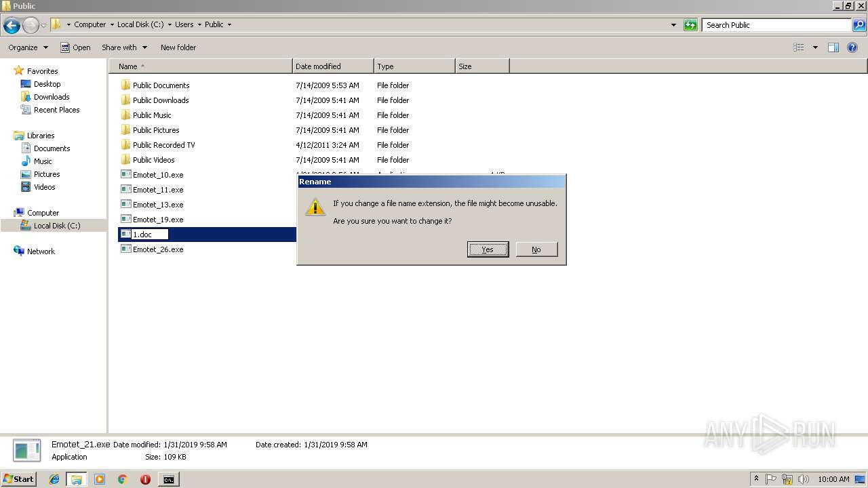Screen dimensions: 868x488
Task: Focus the Search Public input field
Action: [x=777, y=25]
